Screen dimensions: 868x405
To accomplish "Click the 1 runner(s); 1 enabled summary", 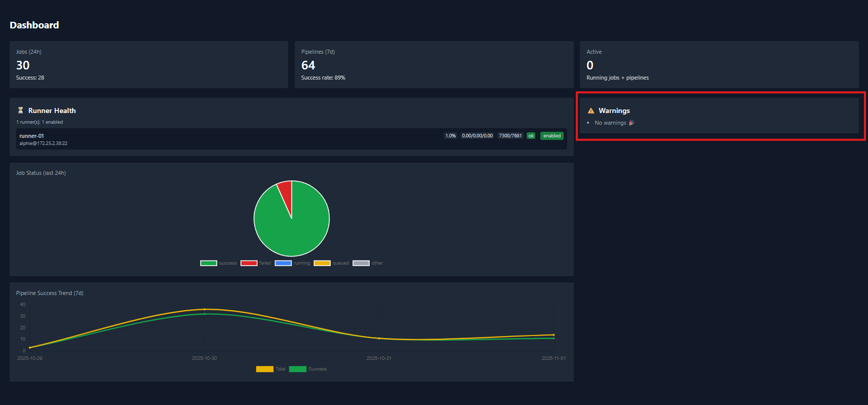I will pyautogui.click(x=40, y=122).
